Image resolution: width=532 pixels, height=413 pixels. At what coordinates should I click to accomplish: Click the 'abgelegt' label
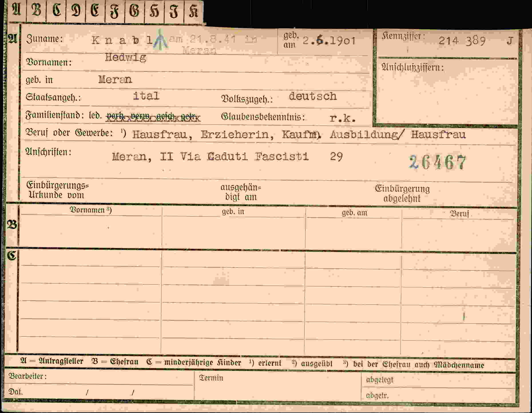coord(379,380)
